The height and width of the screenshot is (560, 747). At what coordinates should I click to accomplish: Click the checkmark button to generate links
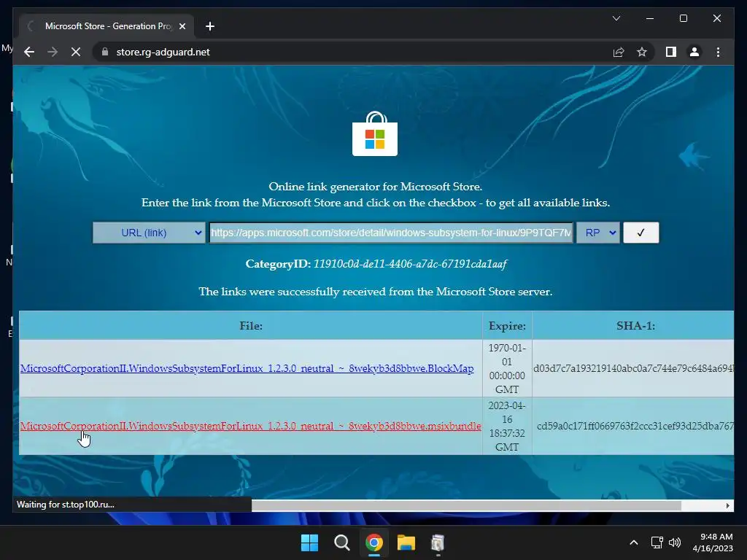(640, 233)
